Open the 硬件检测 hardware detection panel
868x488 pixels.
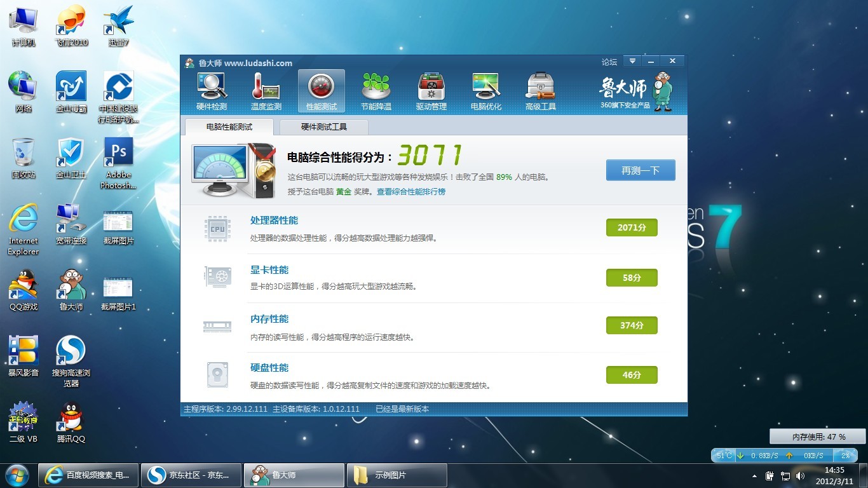211,90
